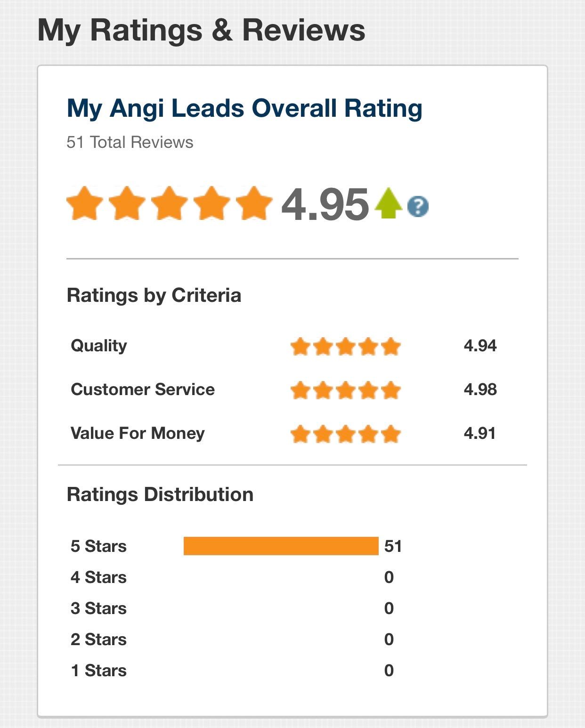Click the Value For Money score 4.91
This screenshot has width=585, height=728.
click(x=479, y=433)
